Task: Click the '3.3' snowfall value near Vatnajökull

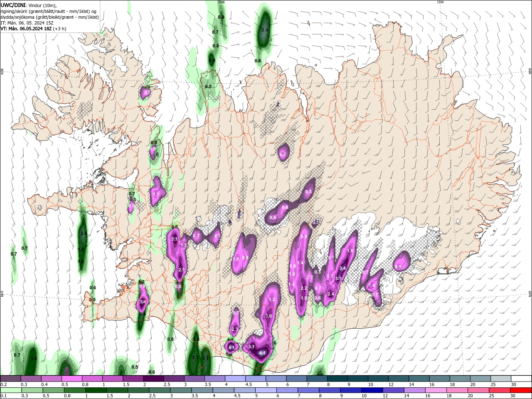Action: 338,278
